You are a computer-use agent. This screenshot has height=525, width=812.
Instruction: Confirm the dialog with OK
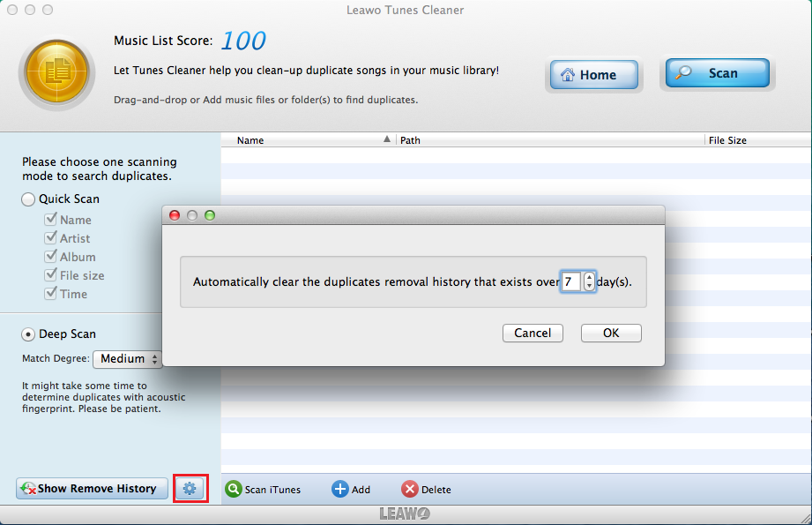click(611, 333)
